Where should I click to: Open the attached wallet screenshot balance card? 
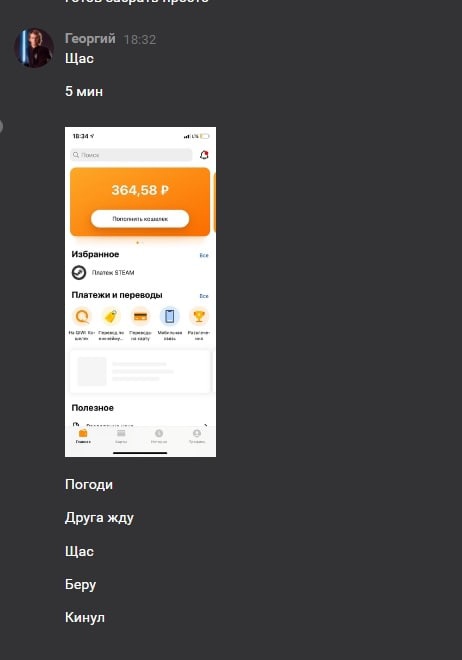click(140, 202)
